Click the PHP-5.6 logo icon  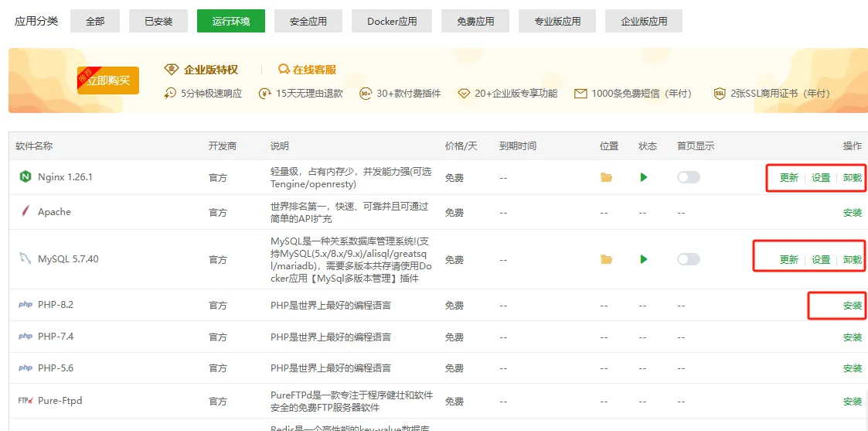pos(26,368)
